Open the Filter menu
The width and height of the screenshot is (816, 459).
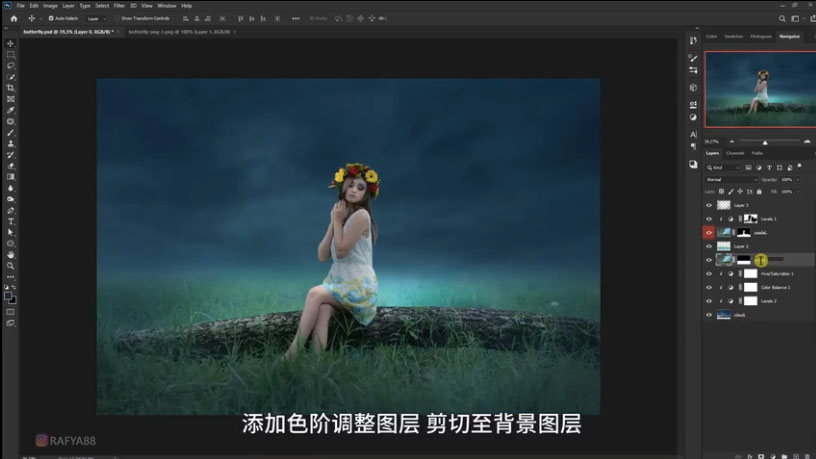(119, 6)
